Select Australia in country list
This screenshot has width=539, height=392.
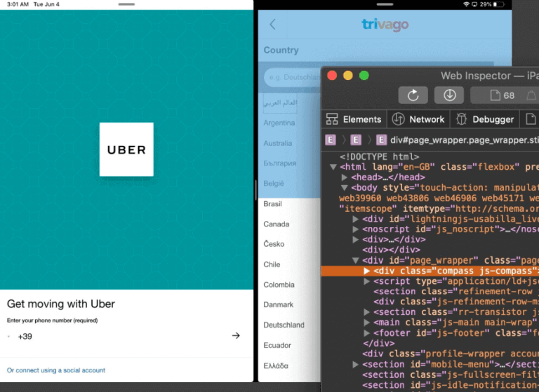[x=278, y=143]
